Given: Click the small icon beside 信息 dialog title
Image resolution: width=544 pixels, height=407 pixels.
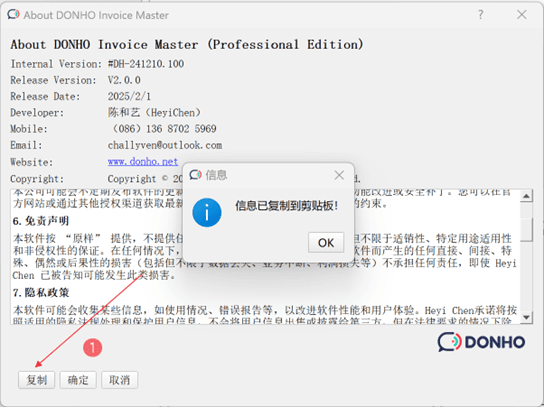Looking at the screenshot, I should click(195, 175).
